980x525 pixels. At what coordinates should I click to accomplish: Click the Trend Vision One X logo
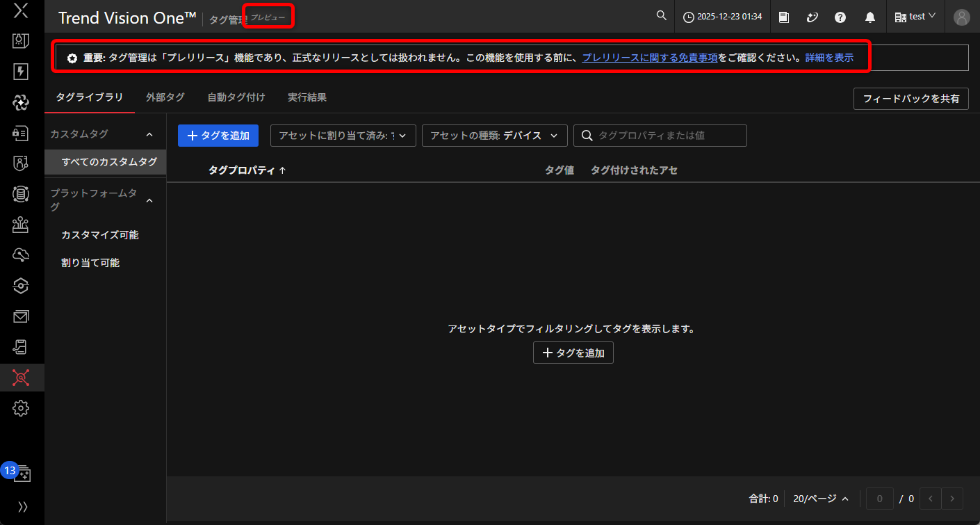(x=21, y=10)
